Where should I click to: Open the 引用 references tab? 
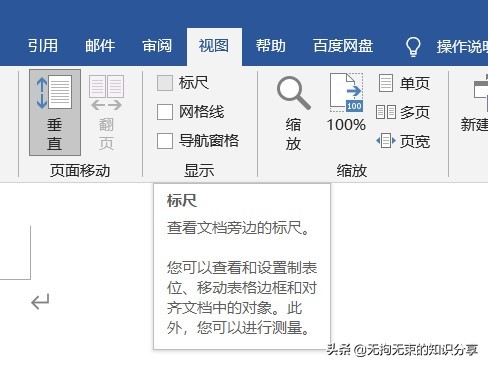(43, 46)
